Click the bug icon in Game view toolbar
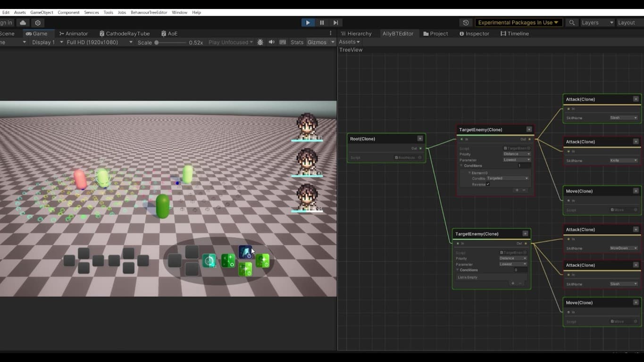 click(260, 42)
